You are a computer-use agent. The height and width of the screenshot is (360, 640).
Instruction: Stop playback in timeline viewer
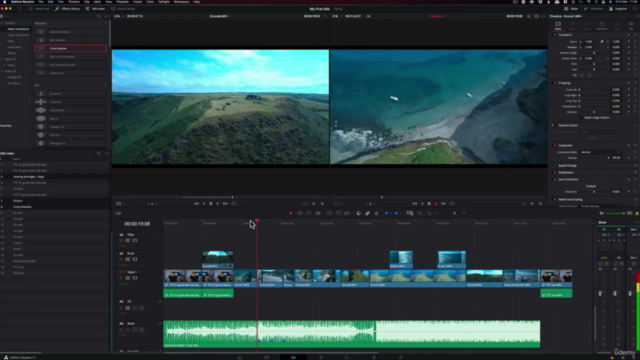pyautogui.click(x=429, y=203)
